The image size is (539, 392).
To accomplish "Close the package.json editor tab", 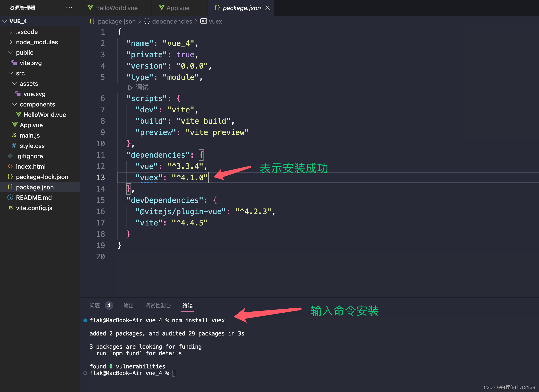I will click(267, 8).
